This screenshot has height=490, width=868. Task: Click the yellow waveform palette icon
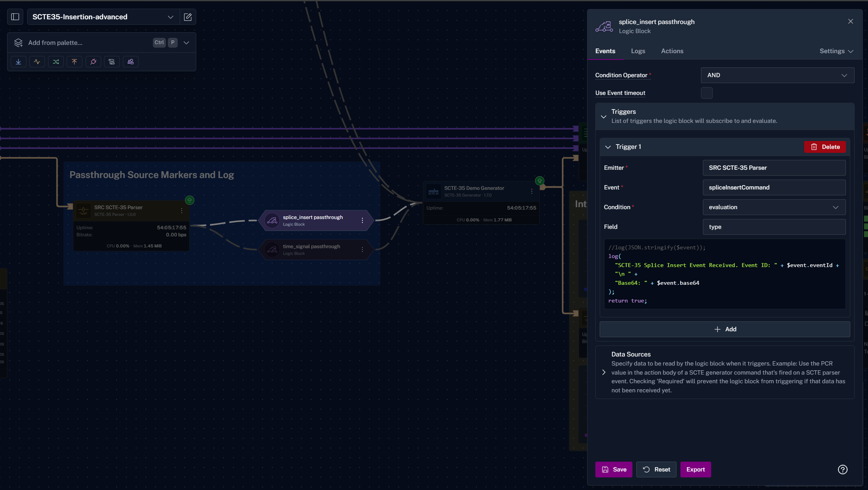[x=37, y=62]
